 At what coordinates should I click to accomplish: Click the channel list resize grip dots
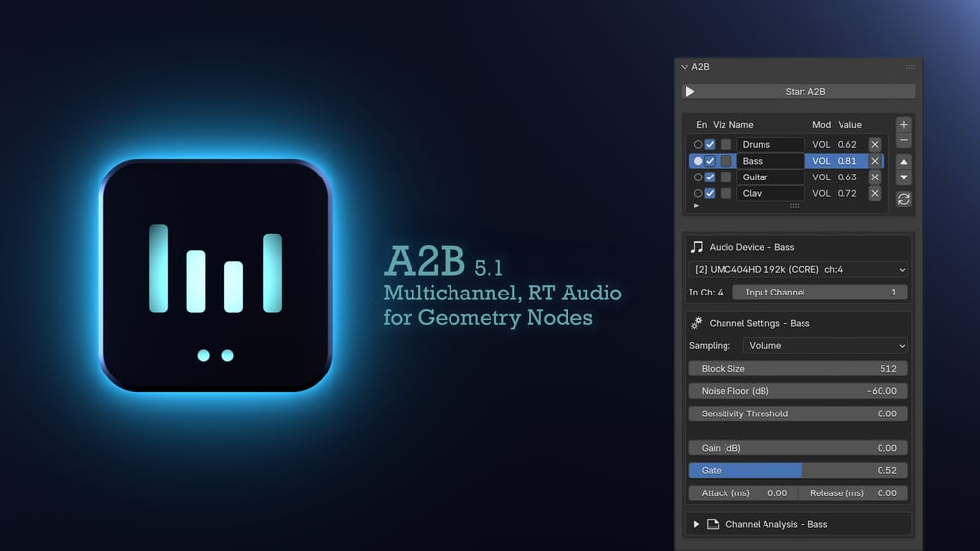pos(794,205)
